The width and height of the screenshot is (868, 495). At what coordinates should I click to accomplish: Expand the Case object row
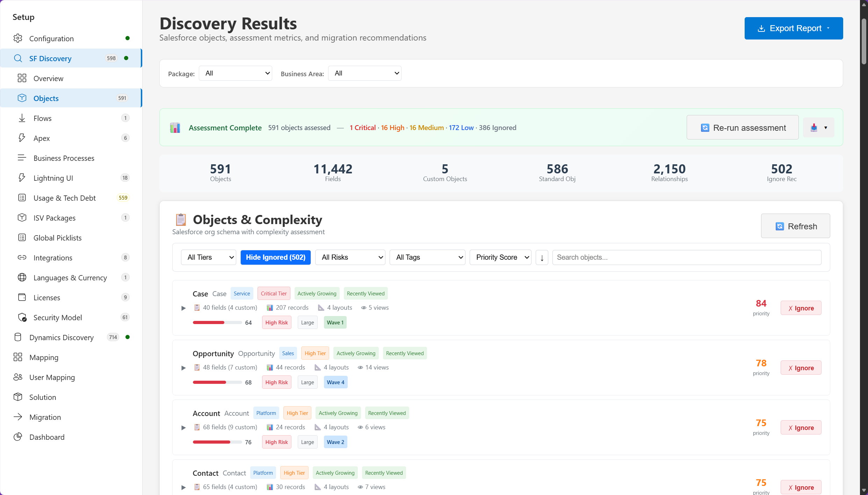point(183,308)
